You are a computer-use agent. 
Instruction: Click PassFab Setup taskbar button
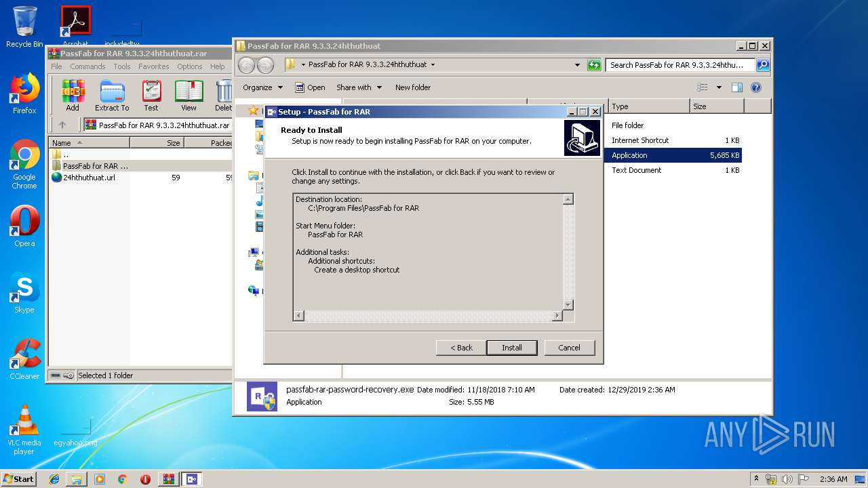pyautogui.click(x=192, y=479)
